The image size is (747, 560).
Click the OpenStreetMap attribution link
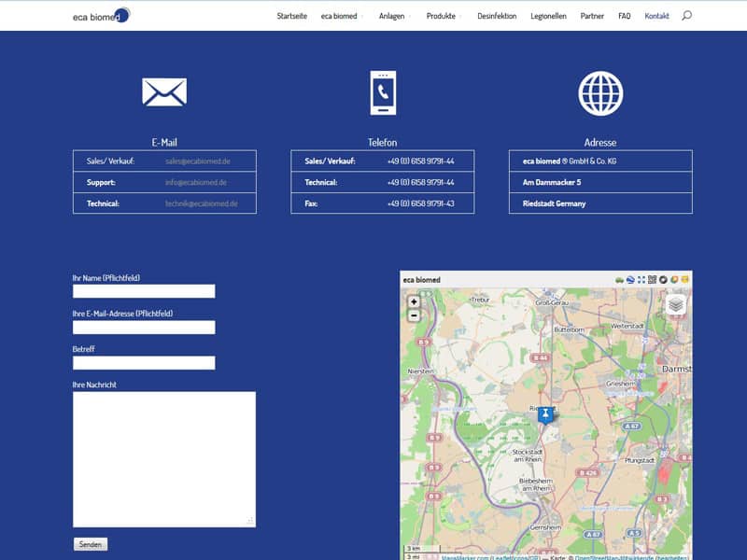[x=614, y=557]
